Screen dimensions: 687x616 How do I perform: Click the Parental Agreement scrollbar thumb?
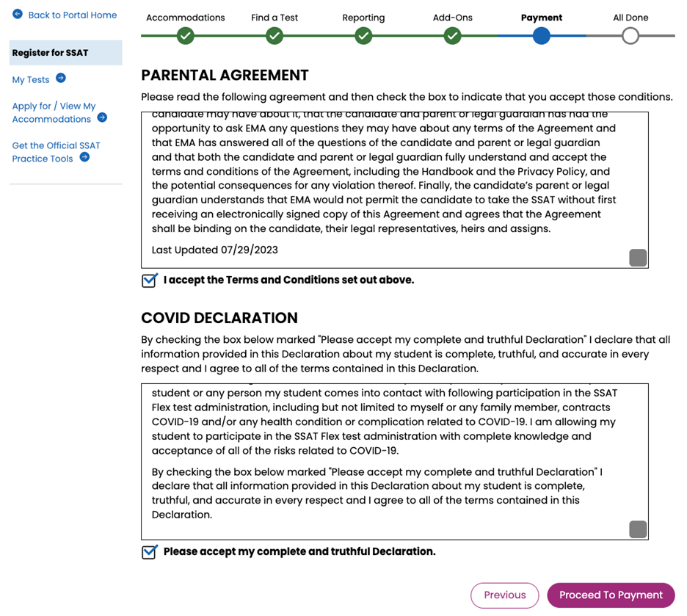pos(638,258)
